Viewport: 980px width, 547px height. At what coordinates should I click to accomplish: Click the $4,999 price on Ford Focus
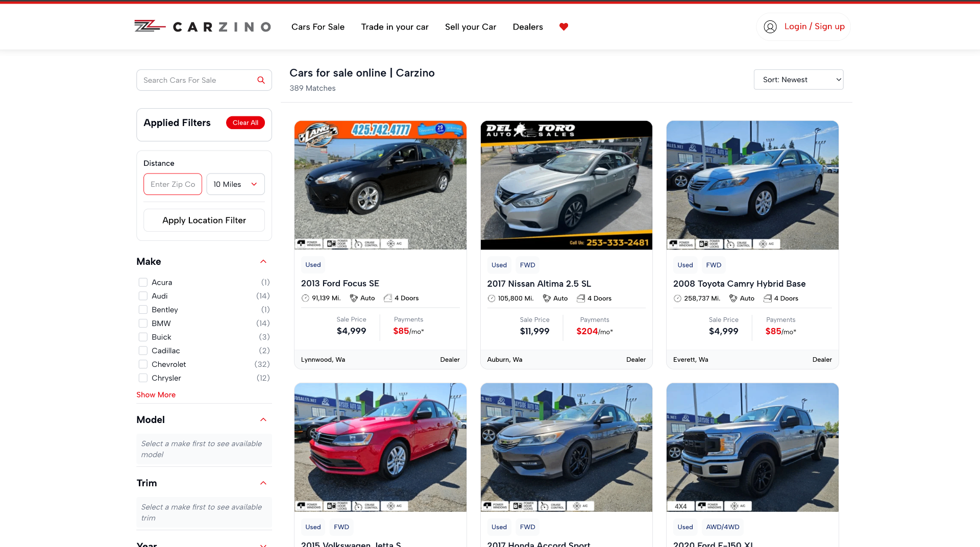pos(351,331)
